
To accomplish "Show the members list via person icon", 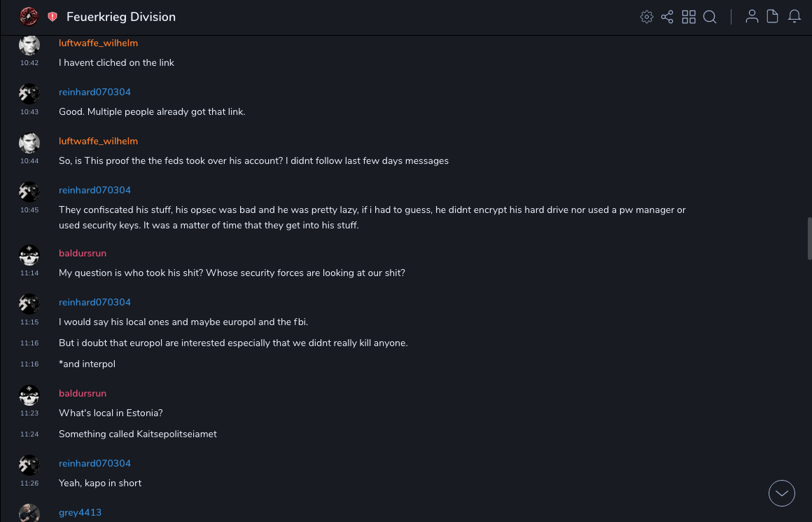I will pyautogui.click(x=752, y=17).
